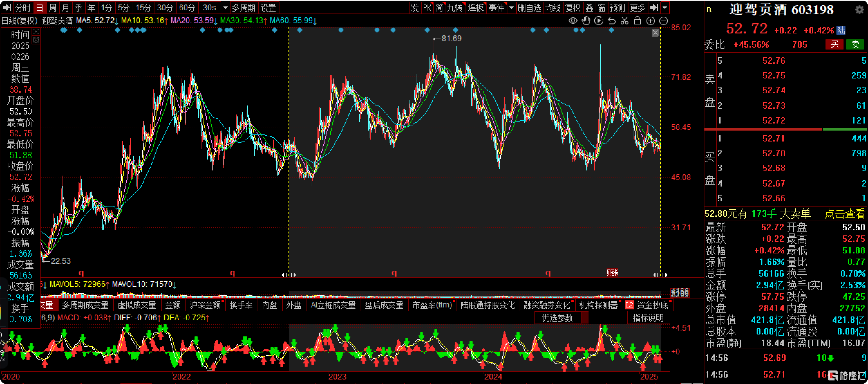Viewport: 868px width, 384px height.
Task: Switch to 1分 minute chart
Action: point(107,7)
